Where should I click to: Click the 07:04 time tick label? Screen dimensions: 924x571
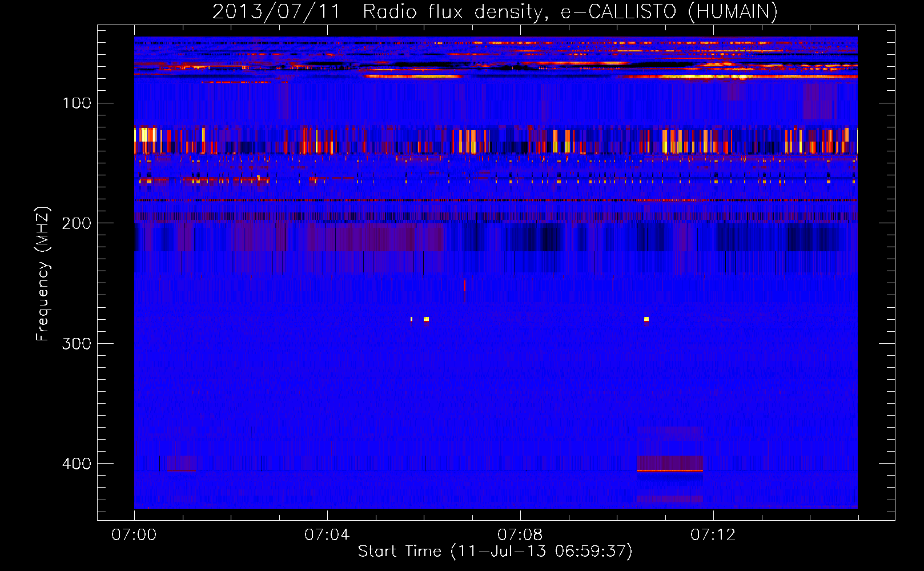327,535
